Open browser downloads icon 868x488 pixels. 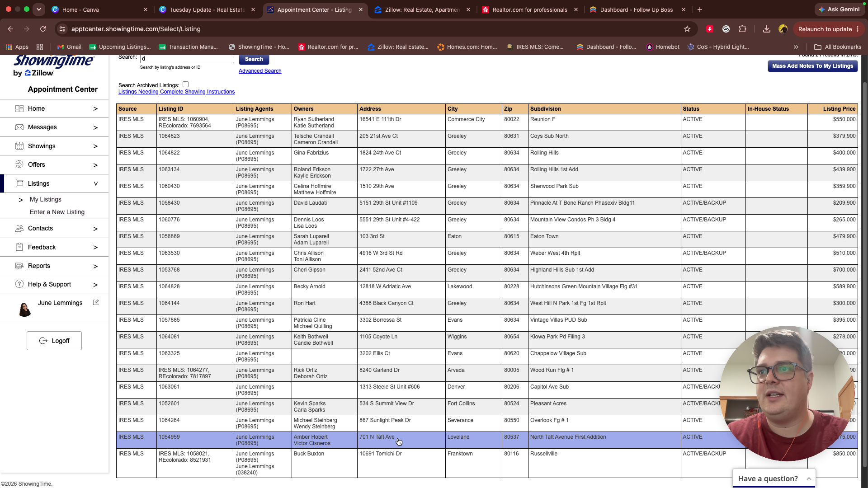tap(766, 29)
